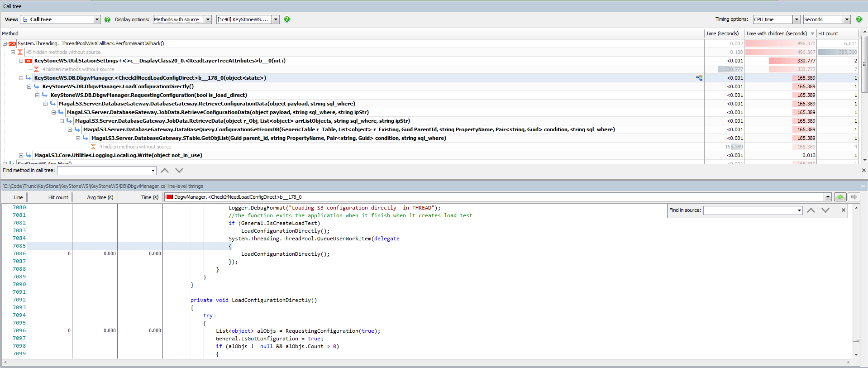Click in Find method in call tree field

click(x=104, y=171)
